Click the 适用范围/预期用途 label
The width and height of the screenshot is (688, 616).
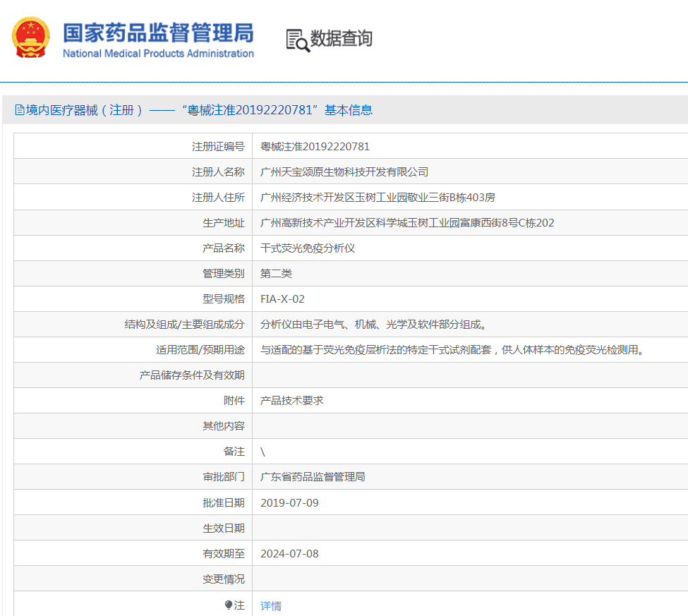click(200, 350)
